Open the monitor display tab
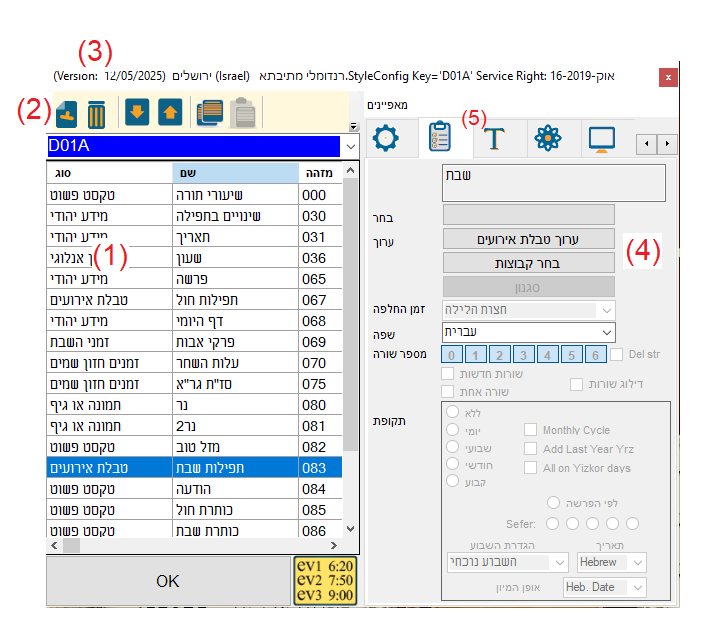 pyautogui.click(x=601, y=139)
